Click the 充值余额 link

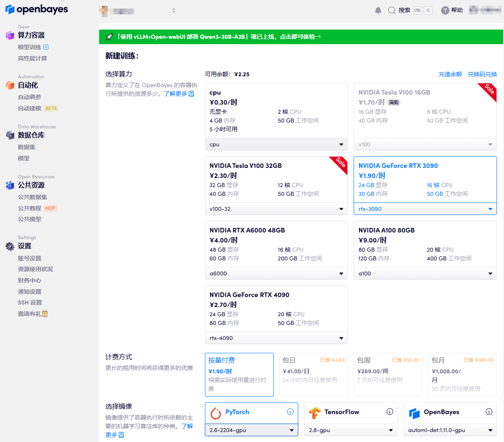coord(450,74)
